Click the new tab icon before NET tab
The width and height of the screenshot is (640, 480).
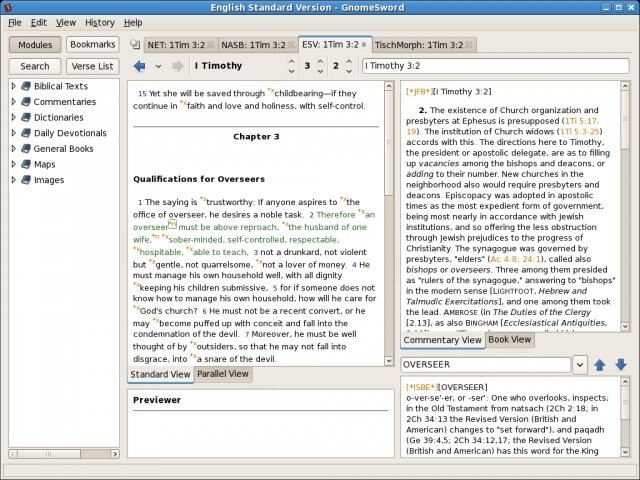(134, 45)
